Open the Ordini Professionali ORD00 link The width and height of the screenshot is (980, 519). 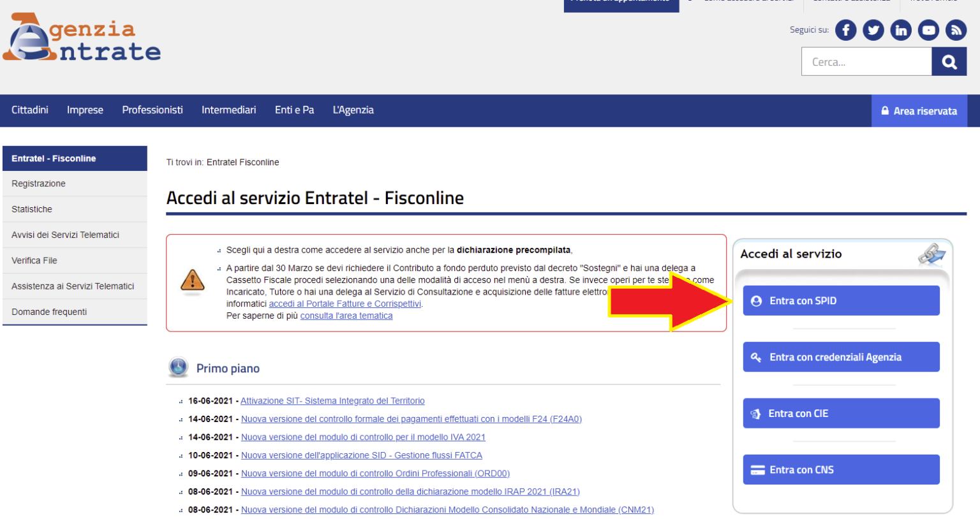point(375,474)
